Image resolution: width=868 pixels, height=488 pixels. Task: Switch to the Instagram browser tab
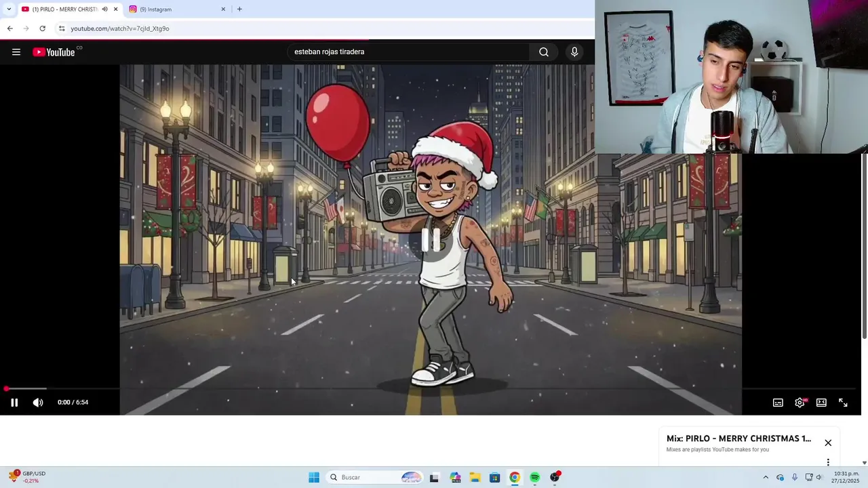click(176, 9)
